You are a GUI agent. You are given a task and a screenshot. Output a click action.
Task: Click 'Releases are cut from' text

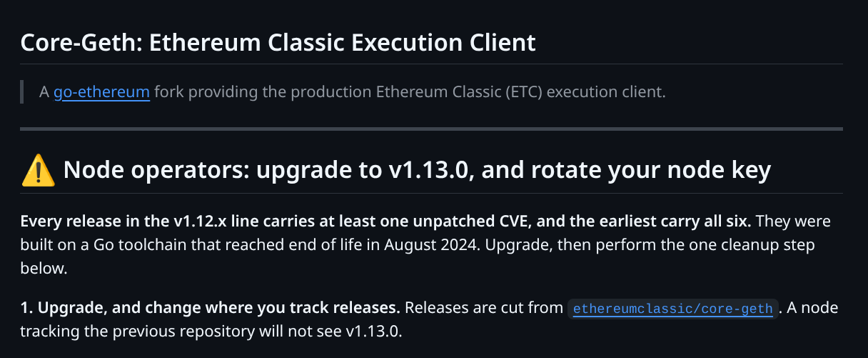[x=484, y=309]
